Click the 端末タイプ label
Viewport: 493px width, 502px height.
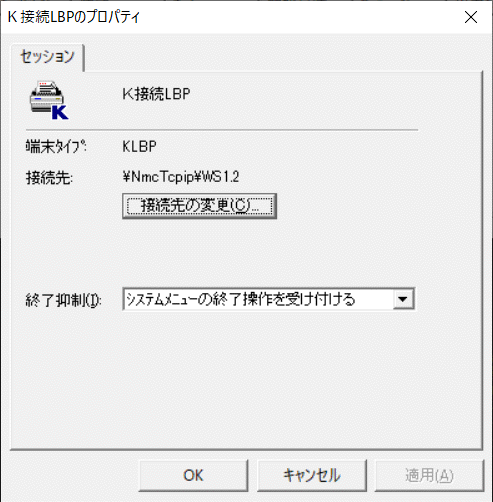tap(56, 146)
